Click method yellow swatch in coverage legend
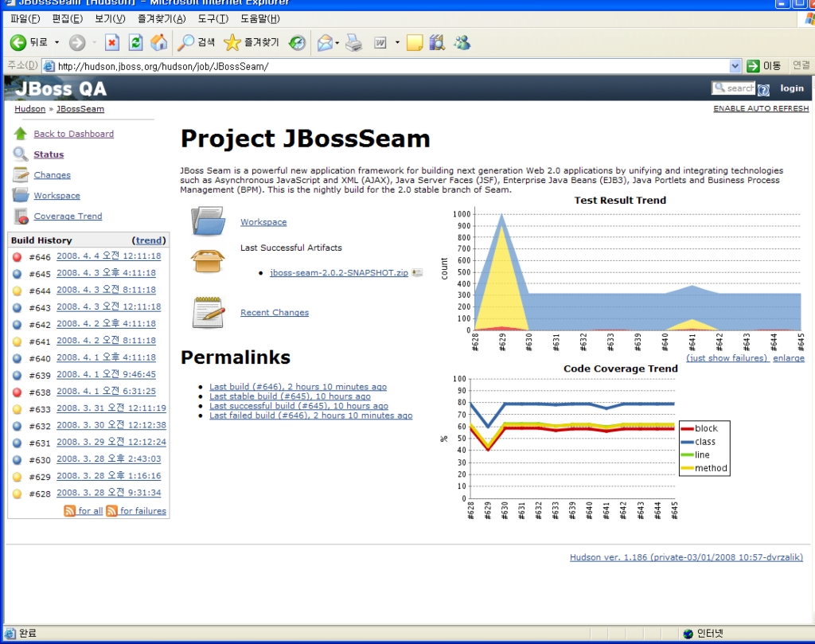Viewport: 815px width, 644px height. [x=687, y=468]
